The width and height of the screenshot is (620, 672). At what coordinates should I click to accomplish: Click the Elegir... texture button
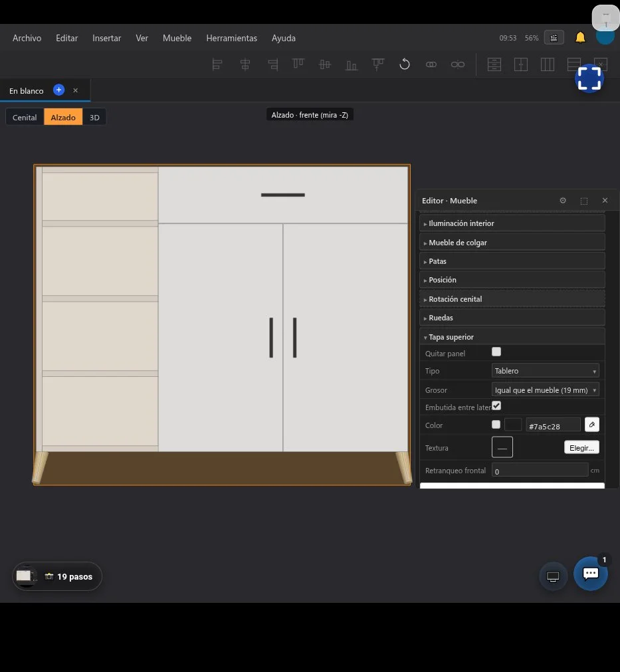(581, 448)
